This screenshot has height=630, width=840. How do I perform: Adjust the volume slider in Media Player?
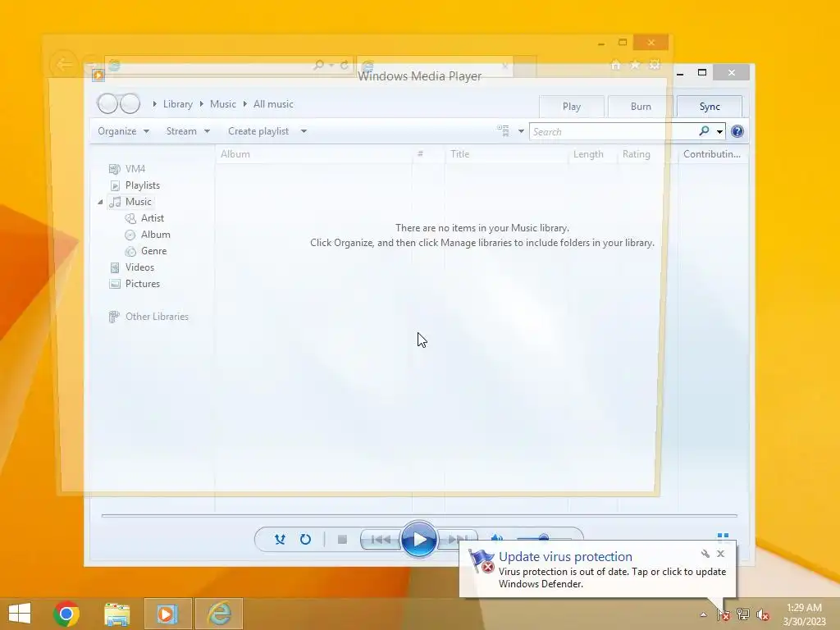(544, 537)
